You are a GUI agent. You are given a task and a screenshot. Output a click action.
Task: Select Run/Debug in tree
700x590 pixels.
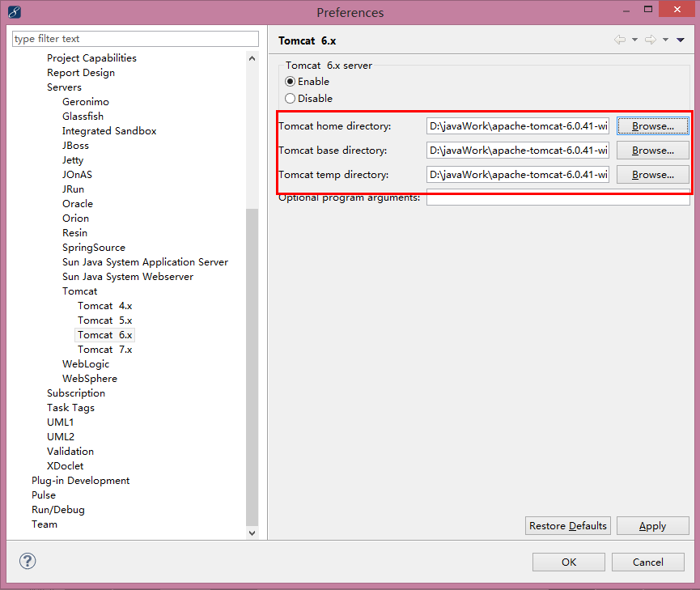click(58, 510)
